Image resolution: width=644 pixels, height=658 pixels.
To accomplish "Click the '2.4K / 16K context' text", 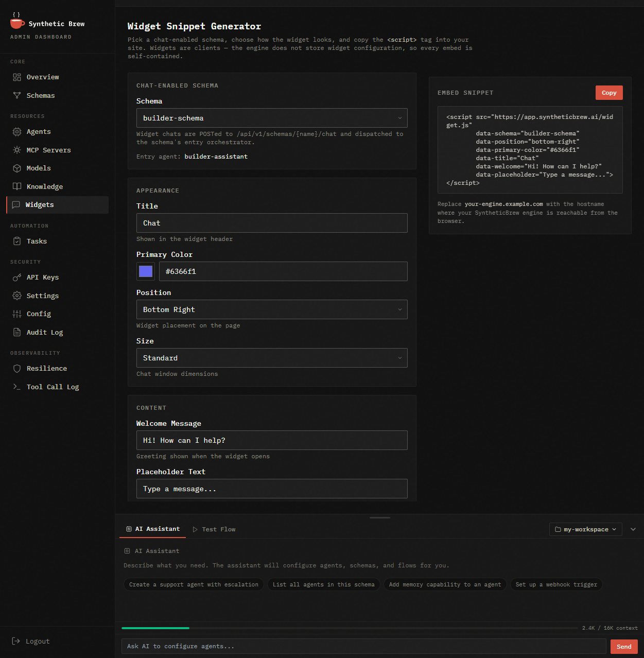I will click(x=610, y=628).
